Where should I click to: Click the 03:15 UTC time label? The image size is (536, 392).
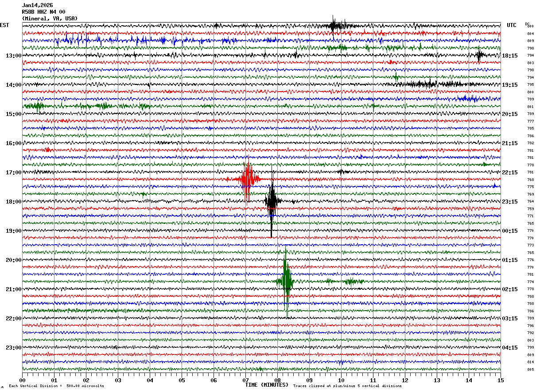tap(510, 319)
